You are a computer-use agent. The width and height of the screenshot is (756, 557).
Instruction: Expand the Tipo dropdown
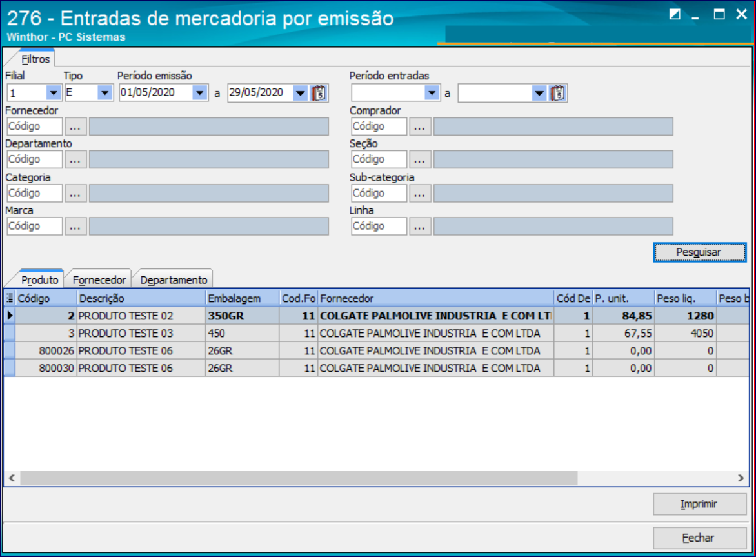click(x=104, y=92)
